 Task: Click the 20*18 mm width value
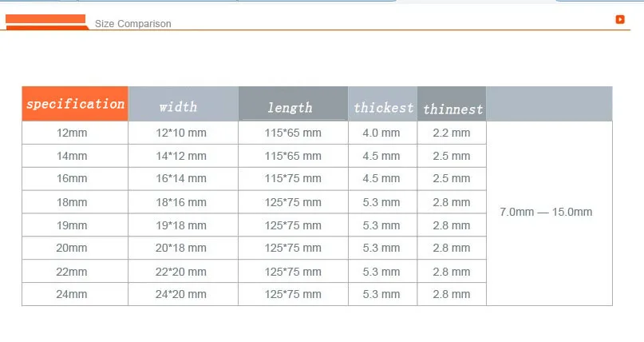click(181, 248)
